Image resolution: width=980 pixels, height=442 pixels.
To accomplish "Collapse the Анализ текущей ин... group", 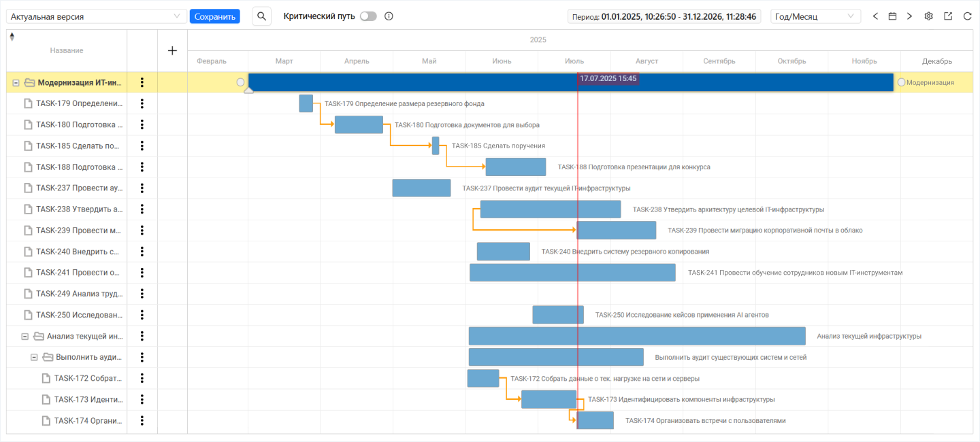I will coord(24,336).
